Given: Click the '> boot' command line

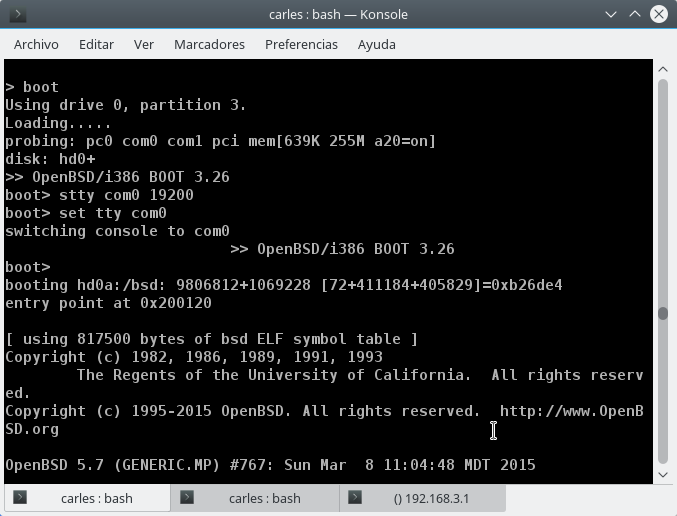Looking at the screenshot, I should (32, 87).
